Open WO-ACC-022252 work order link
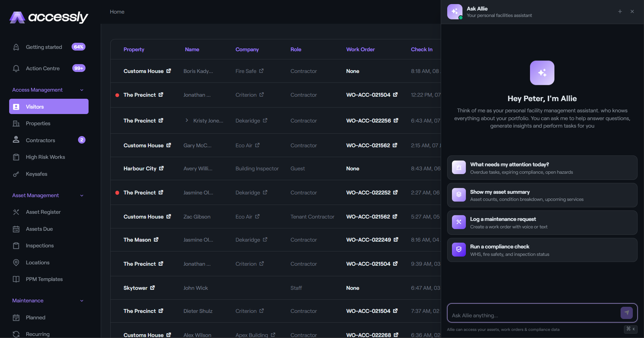The height and width of the screenshot is (338, 644). coord(368,192)
